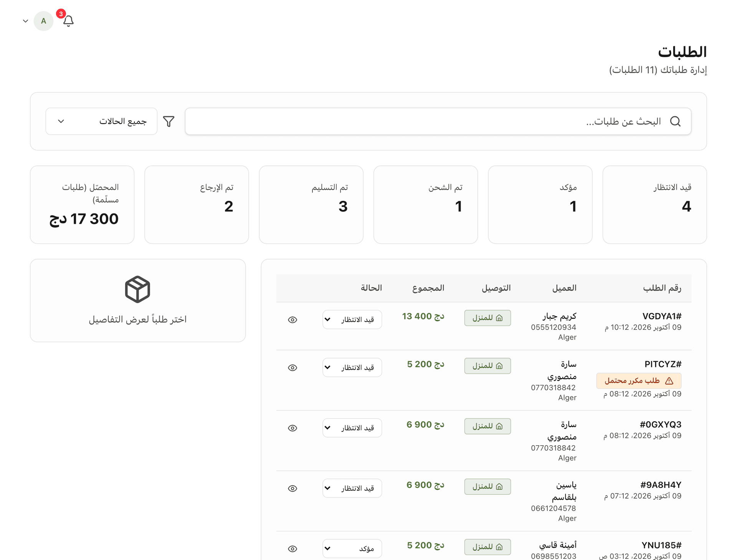737x560 pixels.
Task: Click phone number 0661204578
Action: click(x=554, y=509)
